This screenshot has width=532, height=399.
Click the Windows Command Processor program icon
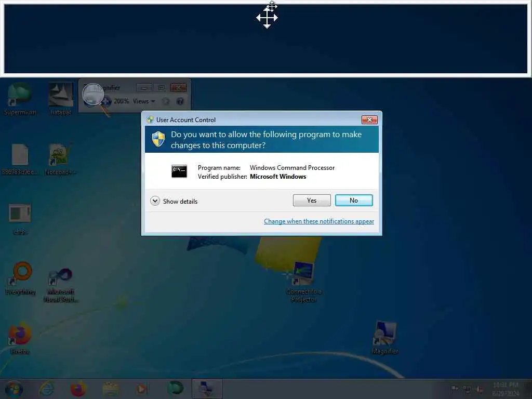click(179, 171)
